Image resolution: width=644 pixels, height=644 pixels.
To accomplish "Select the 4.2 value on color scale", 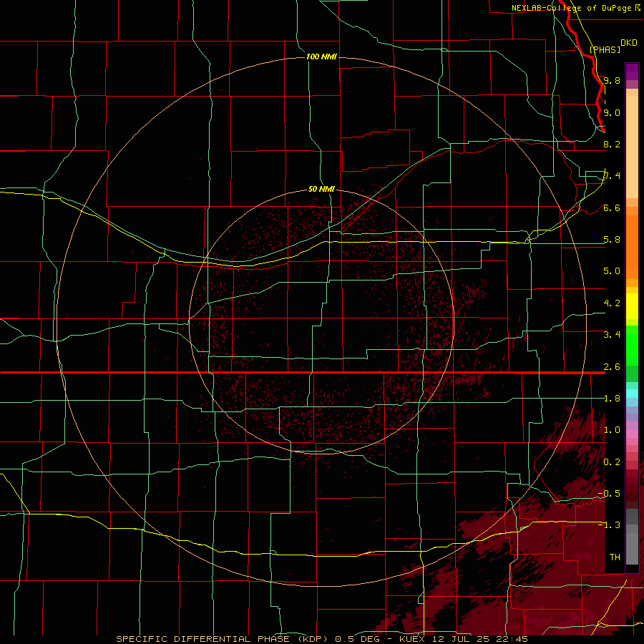I will pos(612,303).
